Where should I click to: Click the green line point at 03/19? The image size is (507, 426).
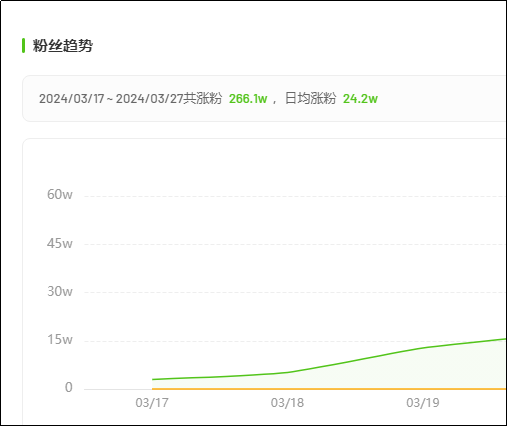coord(423,348)
